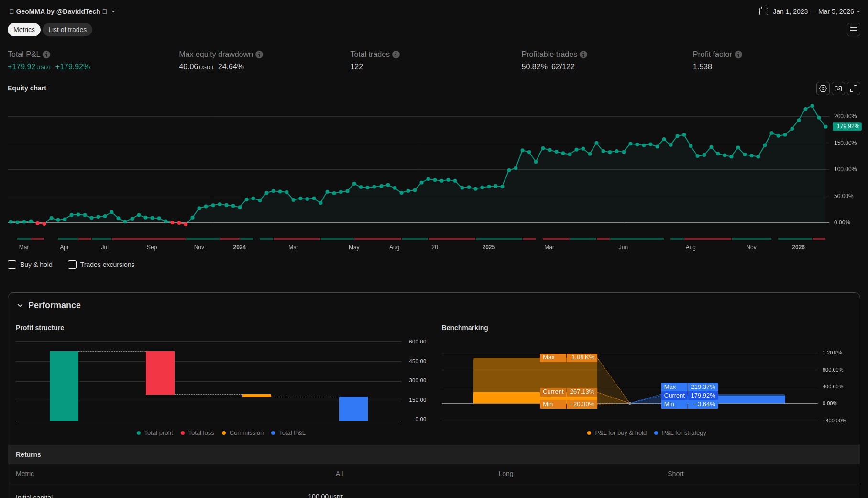The image size is (868, 498).
Task: Open the date range dropdown
Action: 858,11
